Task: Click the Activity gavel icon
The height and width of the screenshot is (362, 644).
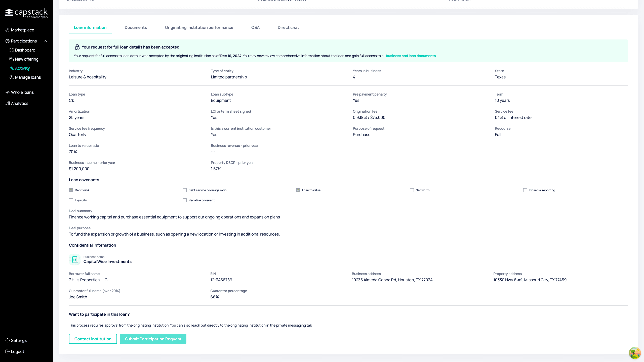Action: 12,68
